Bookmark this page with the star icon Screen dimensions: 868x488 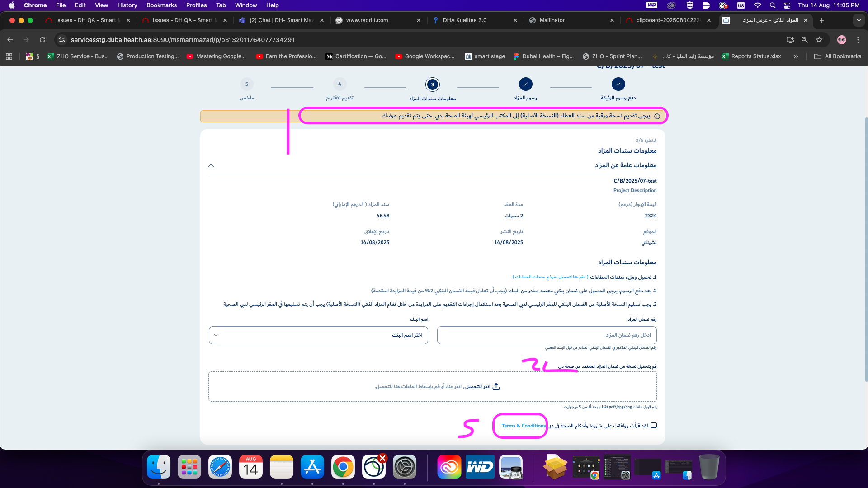819,40
